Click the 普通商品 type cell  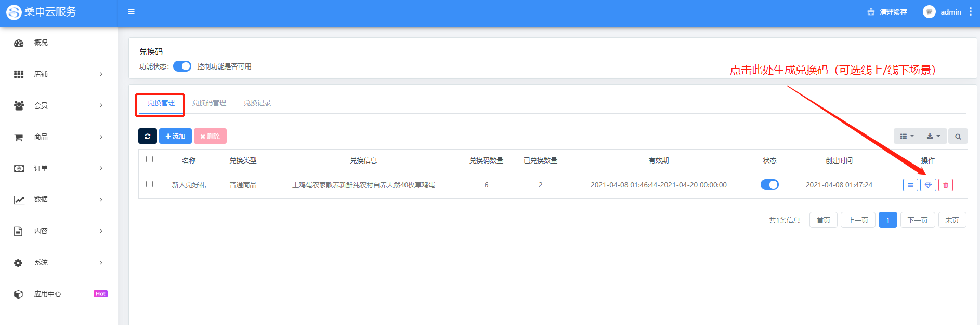pyautogui.click(x=243, y=185)
